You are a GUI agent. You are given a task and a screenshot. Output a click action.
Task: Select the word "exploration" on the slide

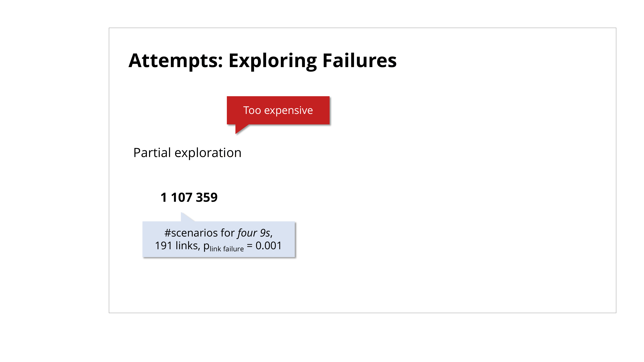[x=208, y=153]
